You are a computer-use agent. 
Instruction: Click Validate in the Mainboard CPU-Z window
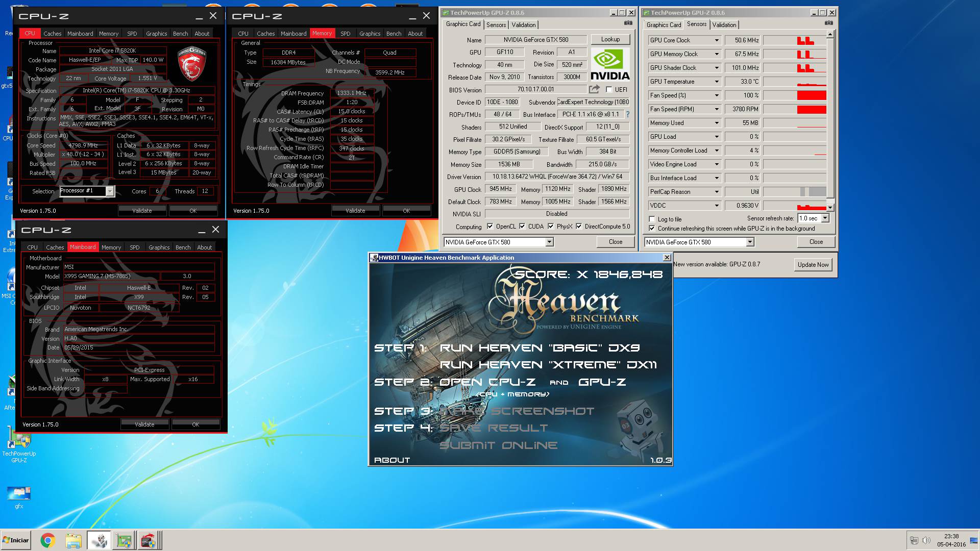click(144, 424)
